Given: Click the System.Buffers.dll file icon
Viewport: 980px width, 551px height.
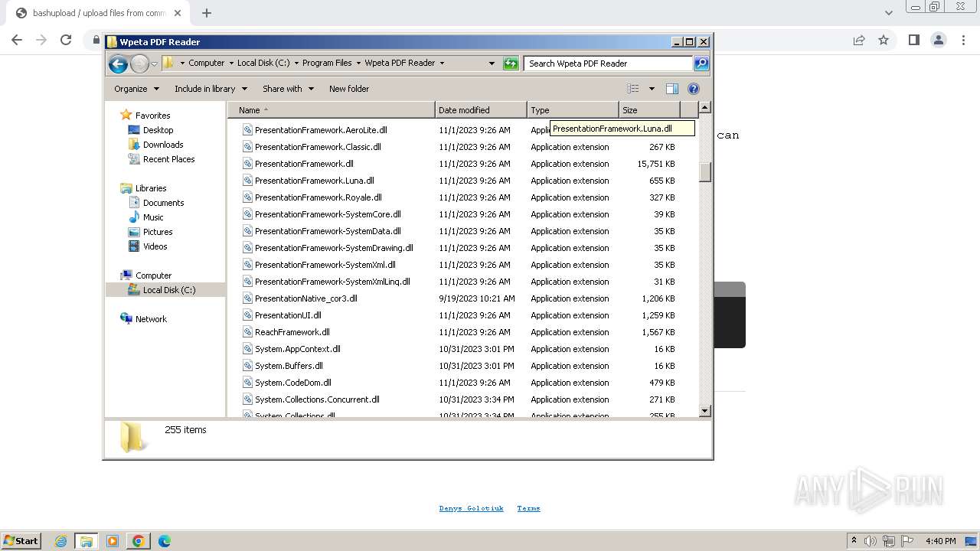Looking at the screenshot, I should [247, 366].
